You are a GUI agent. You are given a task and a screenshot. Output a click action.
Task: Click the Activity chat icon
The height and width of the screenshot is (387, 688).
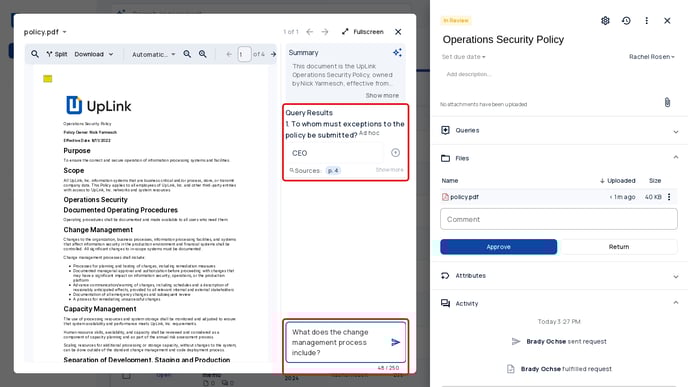point(445,303)
